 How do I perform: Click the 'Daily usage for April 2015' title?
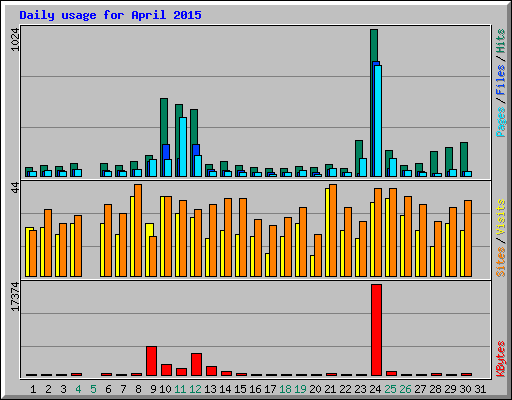(110, 15)
